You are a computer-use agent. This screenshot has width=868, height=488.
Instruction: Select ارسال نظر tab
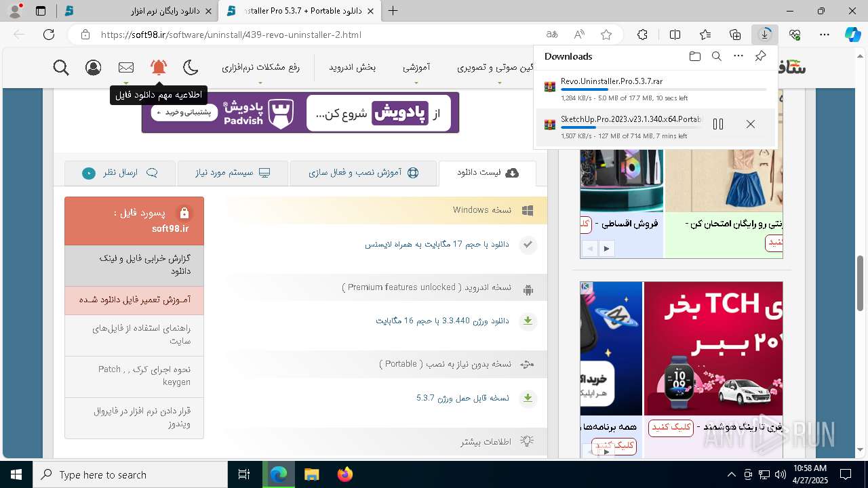click(x=120, y=173)
